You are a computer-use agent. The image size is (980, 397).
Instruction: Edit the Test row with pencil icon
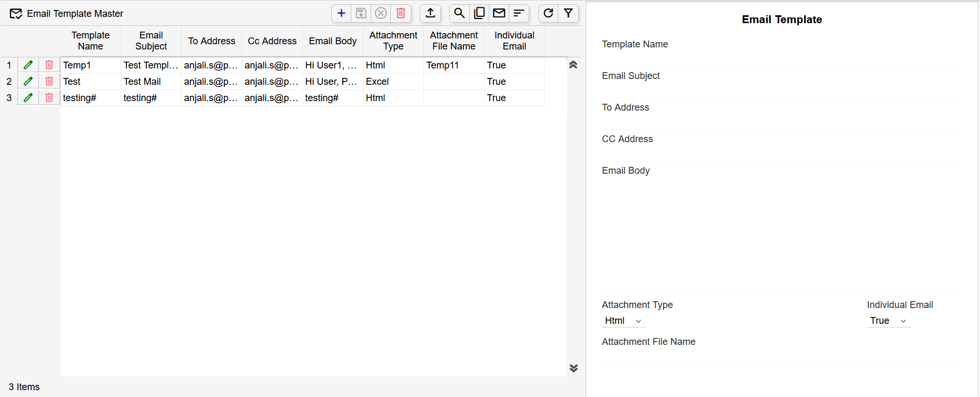point(28,82)
